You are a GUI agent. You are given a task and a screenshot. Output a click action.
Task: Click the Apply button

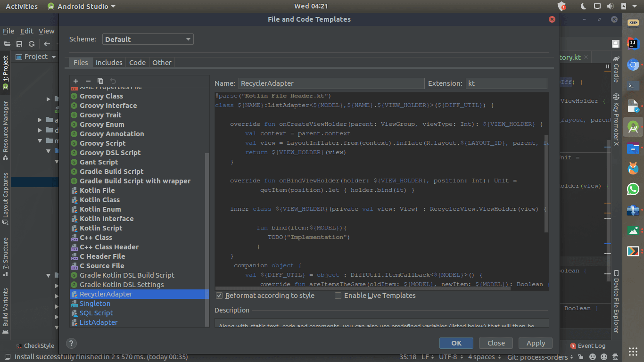pos(535,343)
